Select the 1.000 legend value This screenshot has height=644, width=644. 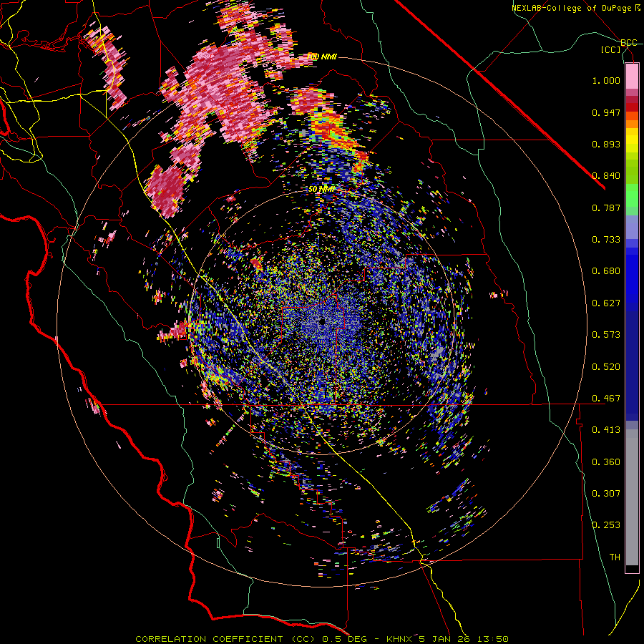(606, 80)
